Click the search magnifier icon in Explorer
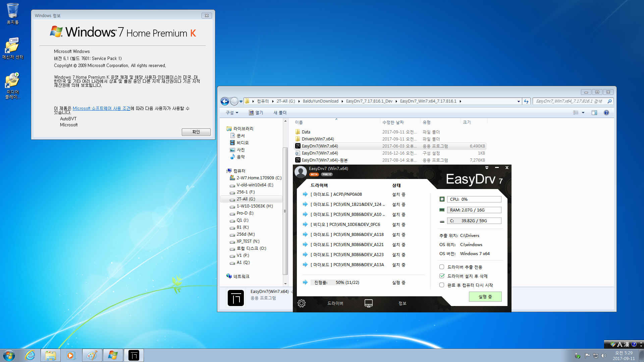The width and height of the screenshot is (644, 362). click(x=609, y=101)
